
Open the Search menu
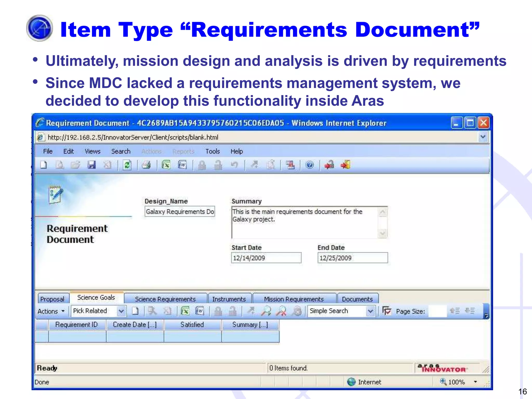(121, 151)
